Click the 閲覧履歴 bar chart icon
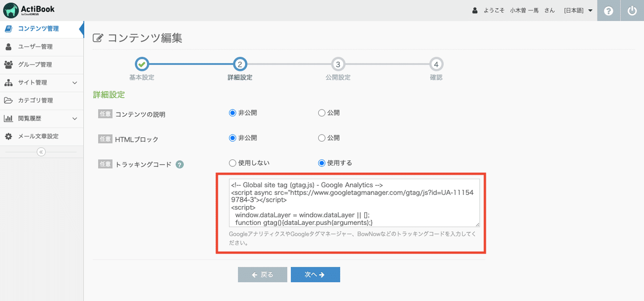 coord(9,119)
